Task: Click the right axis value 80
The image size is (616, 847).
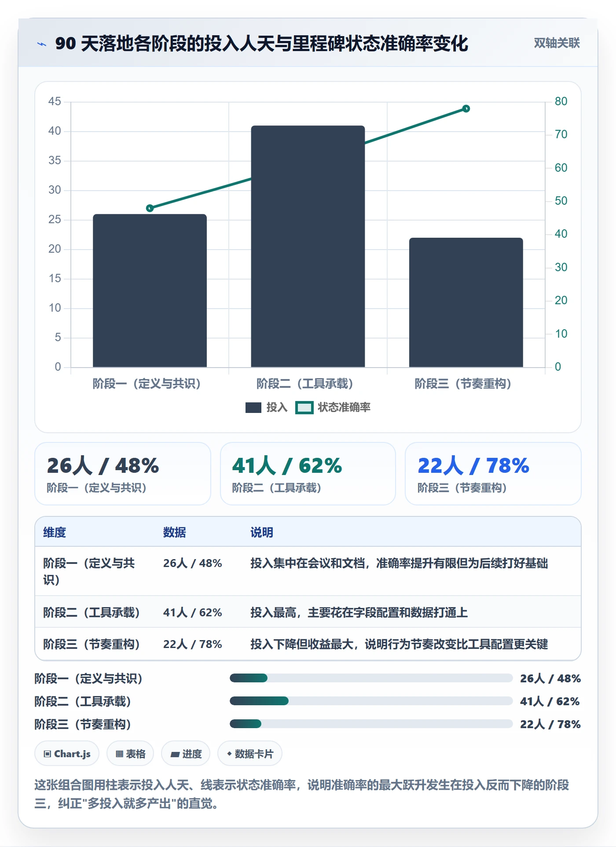Action: [x=561, y=101]
